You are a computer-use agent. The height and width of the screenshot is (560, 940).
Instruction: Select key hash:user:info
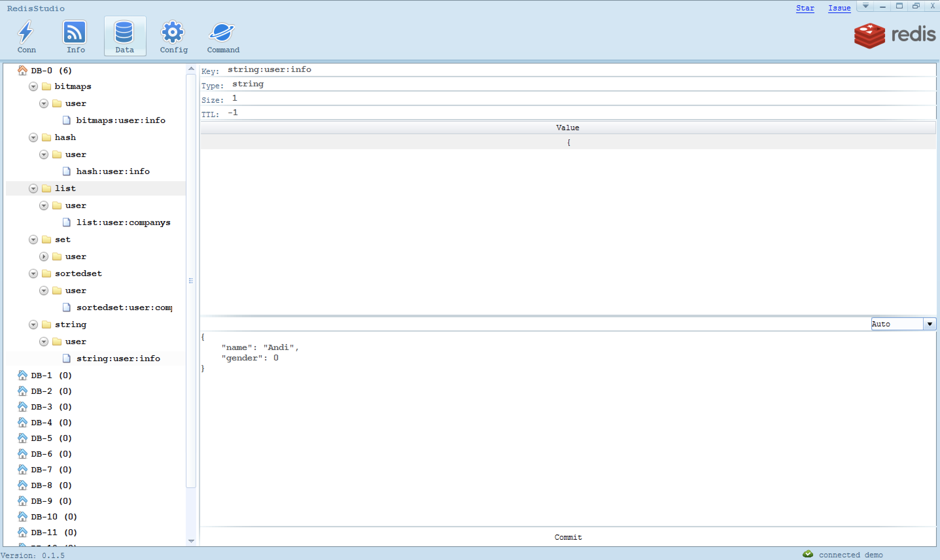coord(113,171)
